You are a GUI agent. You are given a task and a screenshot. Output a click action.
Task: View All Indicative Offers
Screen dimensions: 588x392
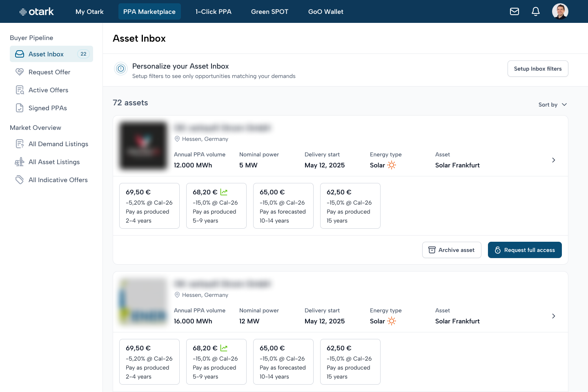pyautogui.click(x=51, y=180)
